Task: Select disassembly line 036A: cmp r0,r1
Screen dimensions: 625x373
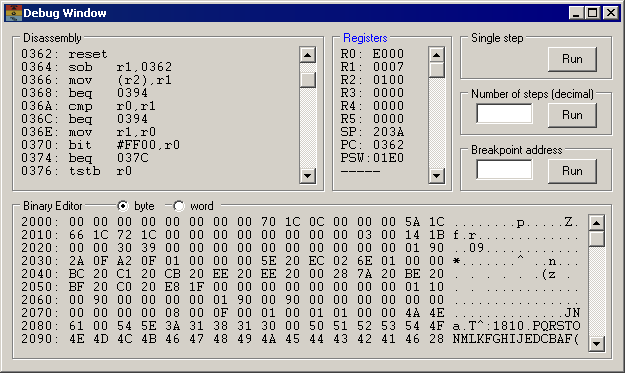Action: [88, 106]
